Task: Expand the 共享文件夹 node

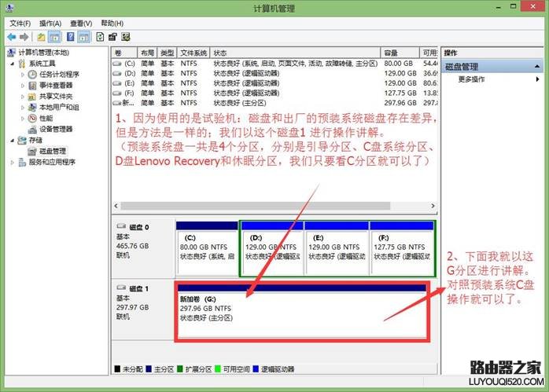Action: tap(23, 96)
